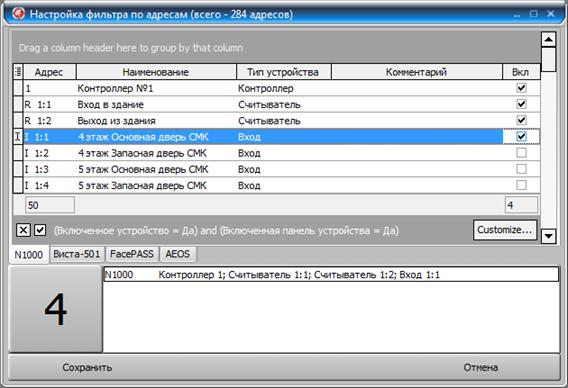Click address cell R 1:1
This screenshot has width=568, height=388.
pos(50,104)
